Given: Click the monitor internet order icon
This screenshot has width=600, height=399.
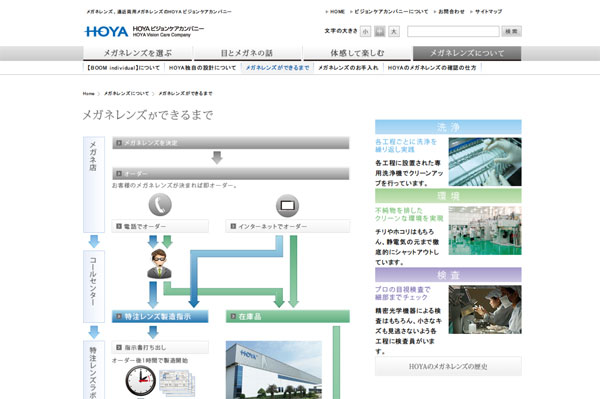Looking at the screenshot, I should click(287, 205).
